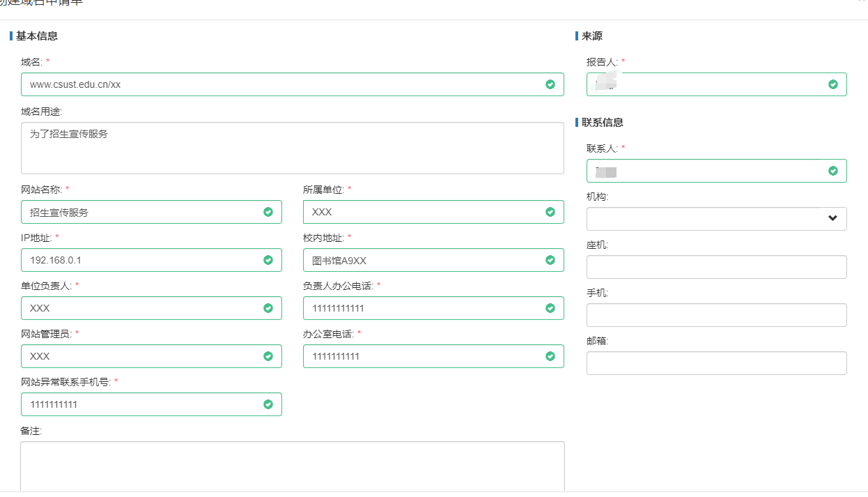
Task: Click the validation checkmark in 所属单位 field
Action: [550, 212]
